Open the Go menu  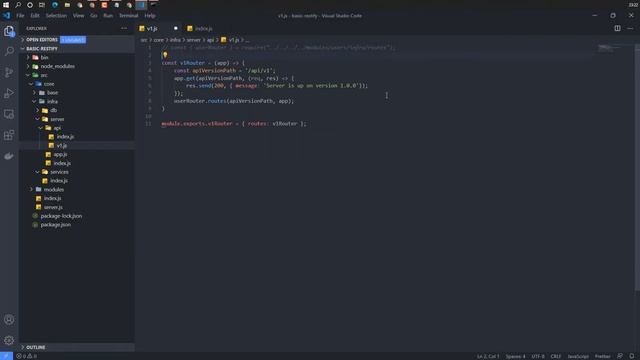(94, 16)
